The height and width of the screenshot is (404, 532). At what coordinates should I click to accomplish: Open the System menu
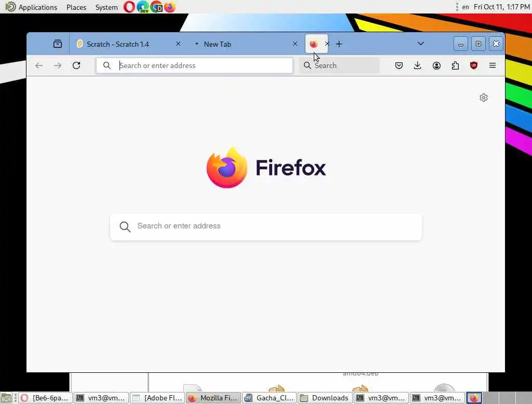(107, 7)
